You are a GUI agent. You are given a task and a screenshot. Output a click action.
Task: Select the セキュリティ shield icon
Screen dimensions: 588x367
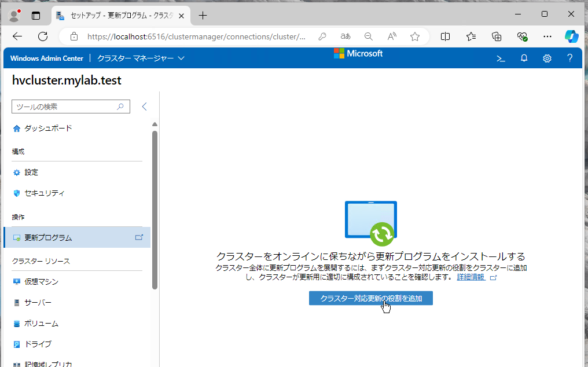17,193
